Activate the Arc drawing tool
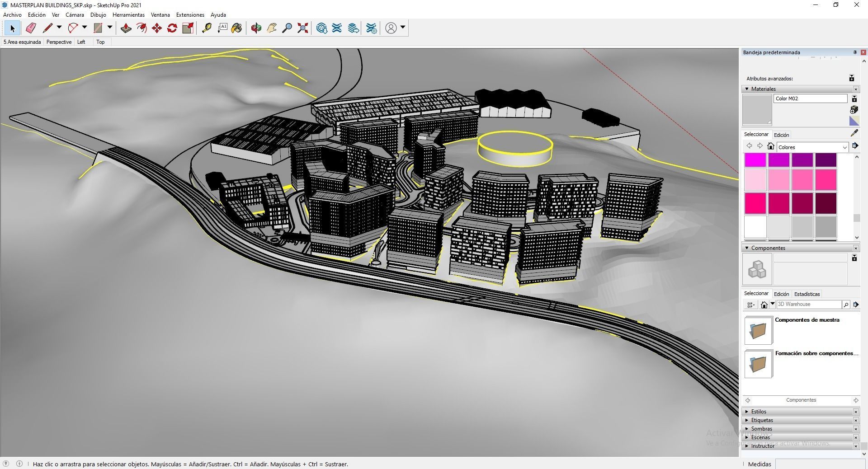 (72, 28)
